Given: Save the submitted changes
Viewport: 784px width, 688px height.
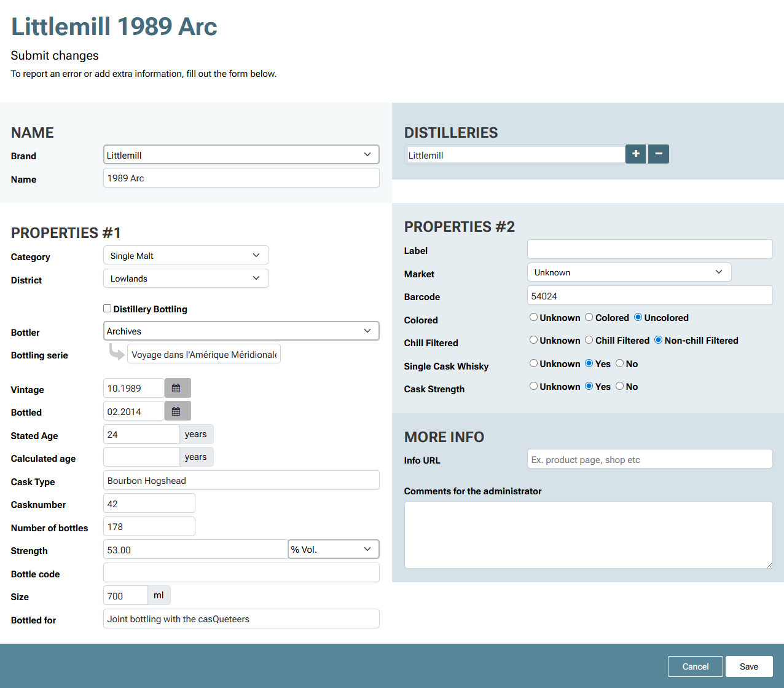Looking at the screenshot, I should pyautogui.click(x=748, y=666).
